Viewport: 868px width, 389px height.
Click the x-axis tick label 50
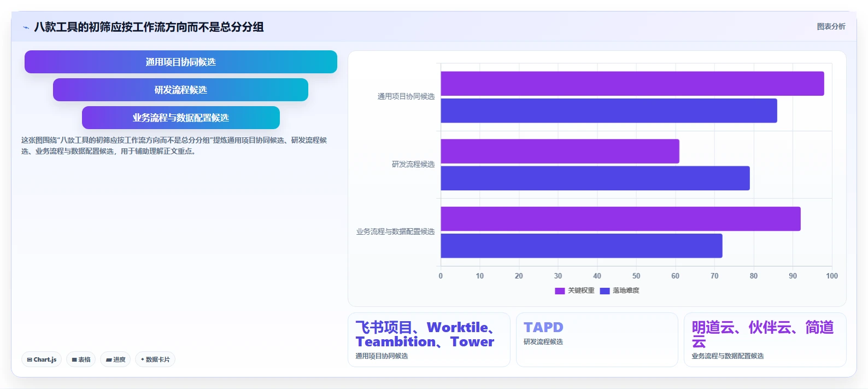point(636,276)
